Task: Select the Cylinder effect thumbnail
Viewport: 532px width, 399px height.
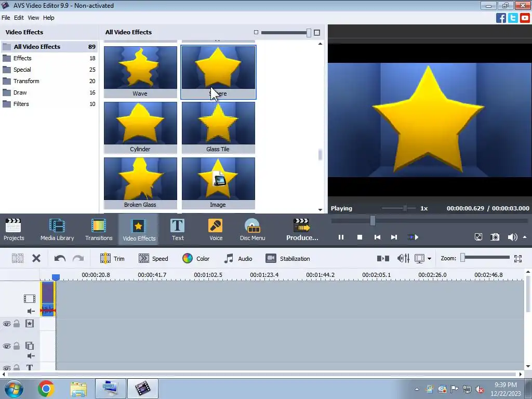Action: 140,127
